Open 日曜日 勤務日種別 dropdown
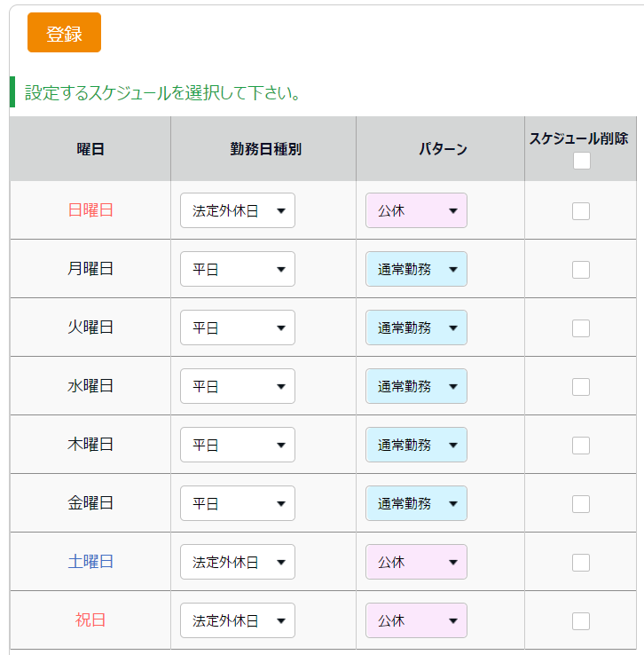The width and height of the screenshot is (644, 655). tap(238, 210)
